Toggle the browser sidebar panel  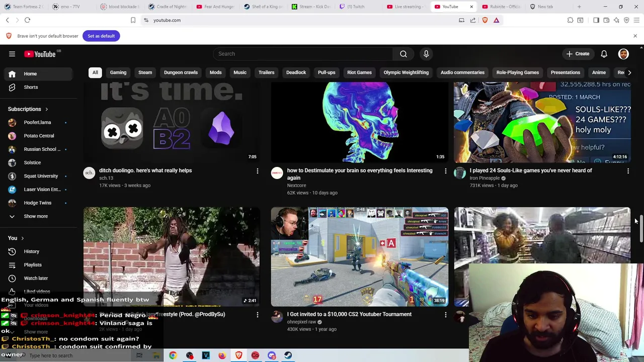(x=596, y=20)
